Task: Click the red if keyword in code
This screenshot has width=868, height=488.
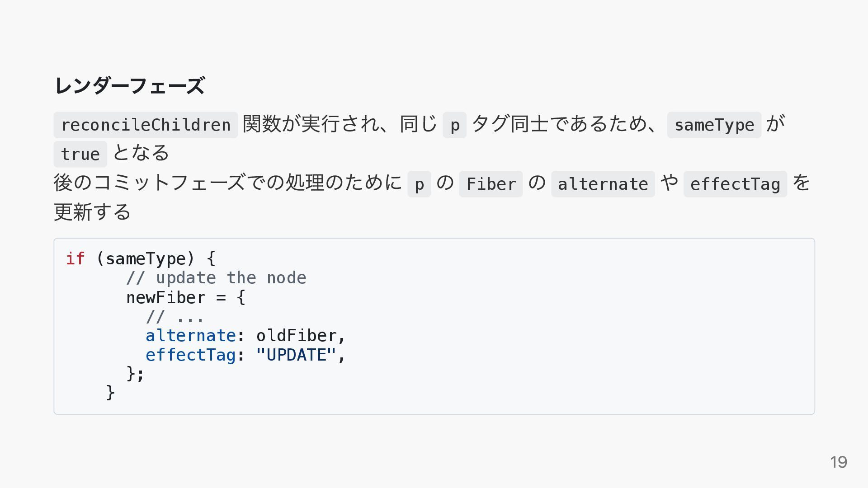Action: click(75, 259)
